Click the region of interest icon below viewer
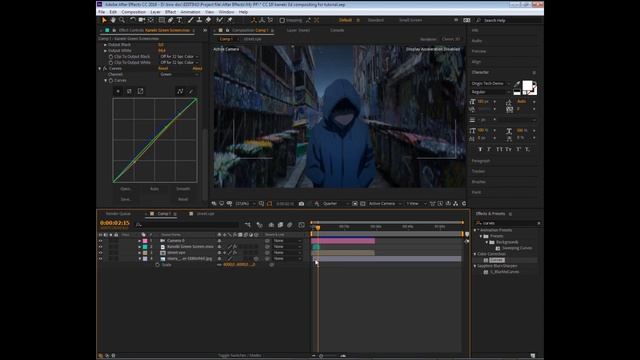Viewport: 640px width, 360px height. (x=269, y=203)
